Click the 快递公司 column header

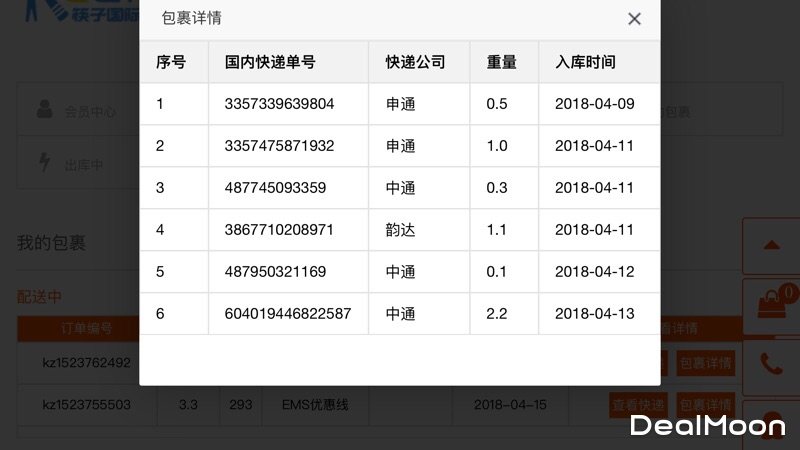[x=414, y=62]
